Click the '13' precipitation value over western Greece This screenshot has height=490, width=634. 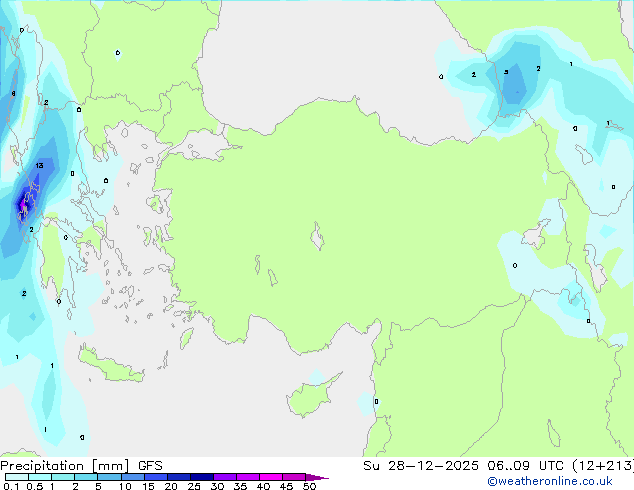(x=39, y=166)
